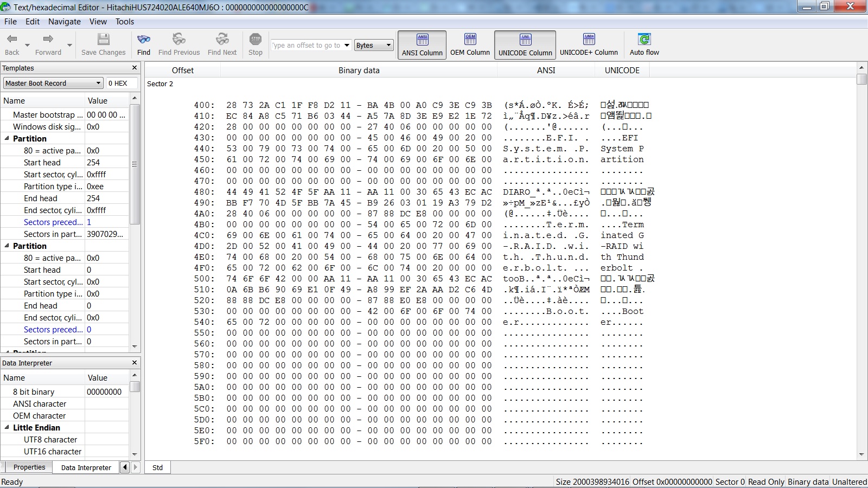
Task: Click the Sector 2 label
Action: [x=160, y=84]
